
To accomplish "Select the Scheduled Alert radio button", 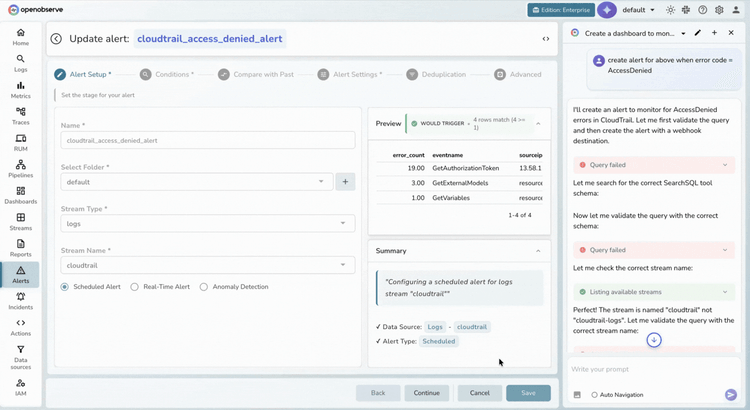I will 65,287.
